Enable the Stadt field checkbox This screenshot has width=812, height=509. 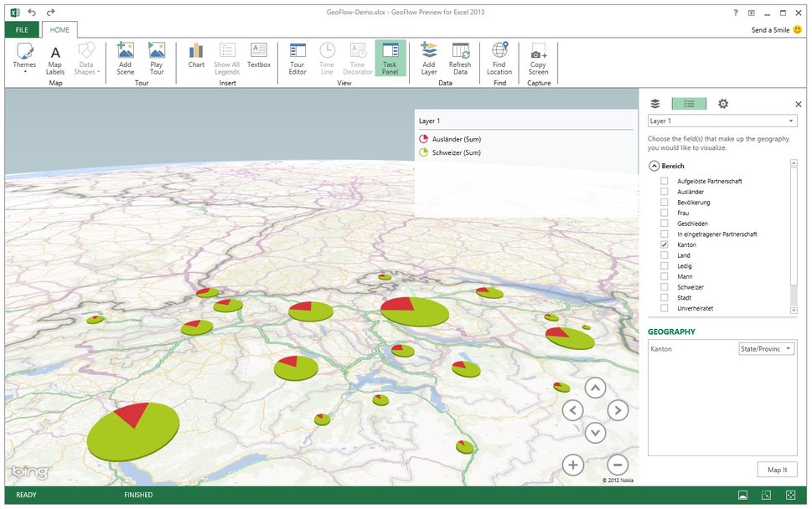[665, 298]
